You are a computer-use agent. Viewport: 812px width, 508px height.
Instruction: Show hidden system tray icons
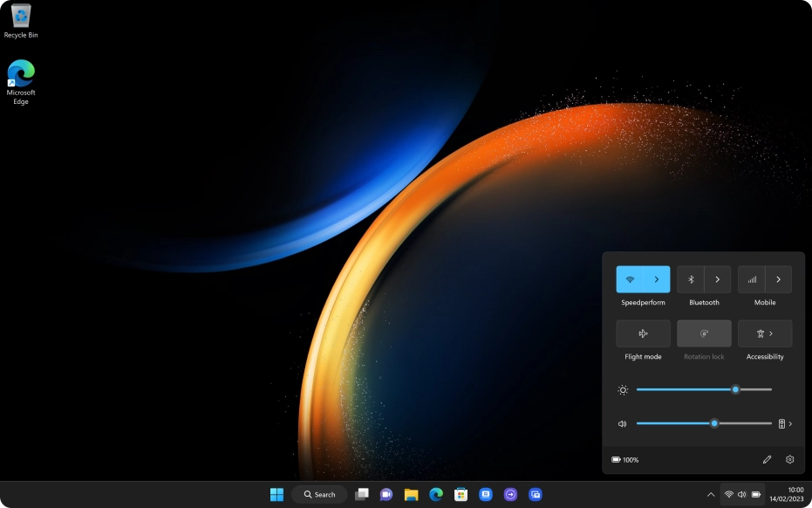(x=711, y=493)
